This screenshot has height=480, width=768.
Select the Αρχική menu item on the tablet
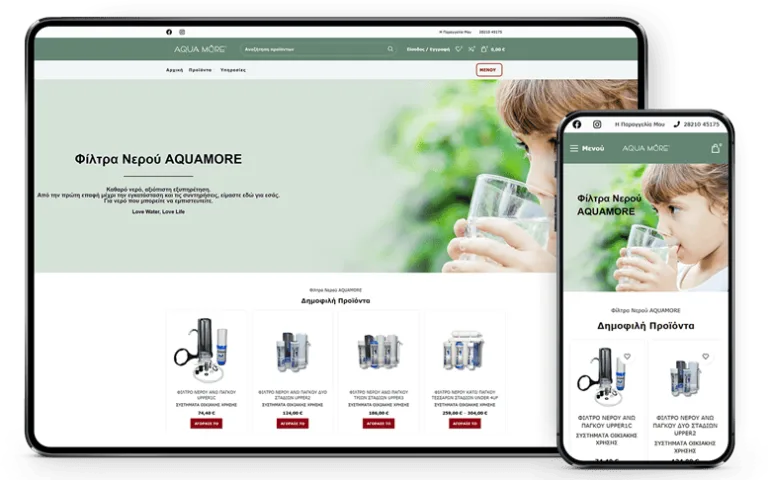point(174,70)
